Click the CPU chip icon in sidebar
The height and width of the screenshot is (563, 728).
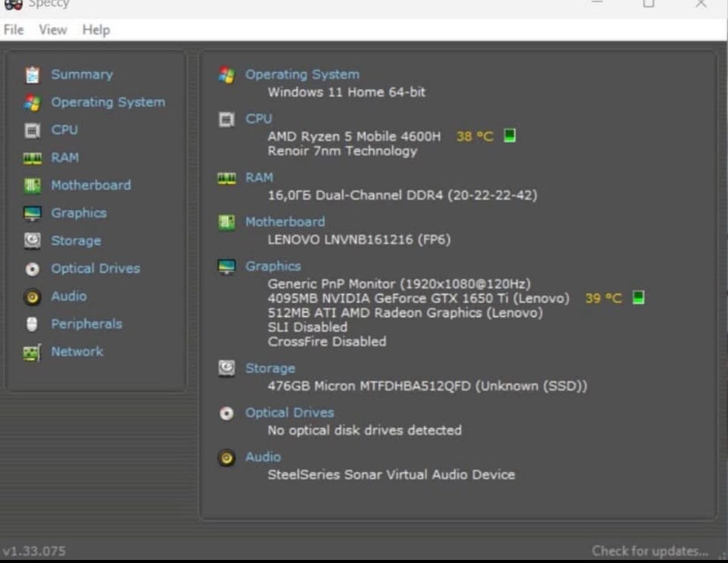pyautogui.click(x=32, y=130)
